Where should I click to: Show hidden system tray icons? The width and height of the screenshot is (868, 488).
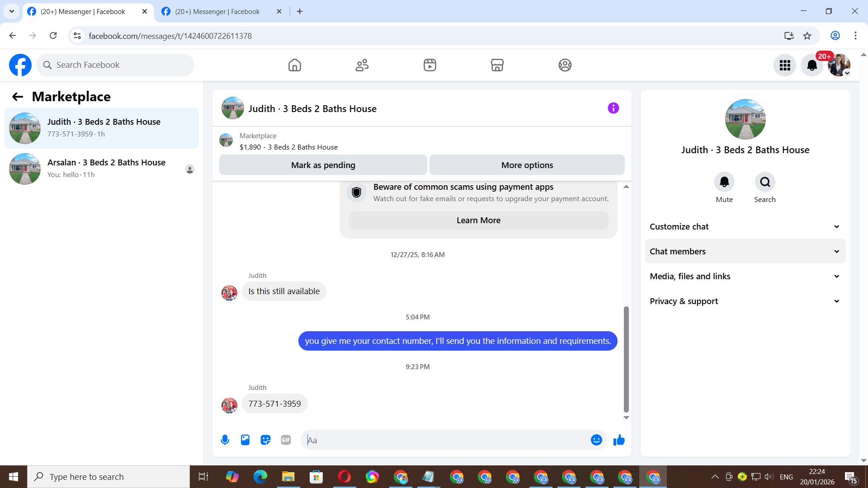[x=715, y=477]
